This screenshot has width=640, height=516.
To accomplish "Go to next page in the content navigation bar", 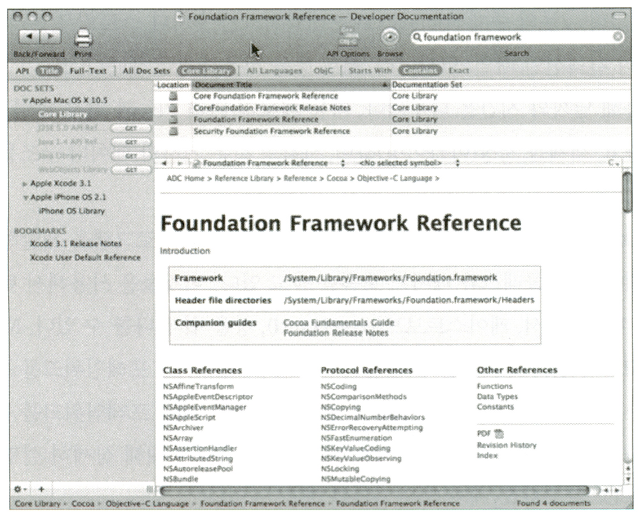I will 180,163.
